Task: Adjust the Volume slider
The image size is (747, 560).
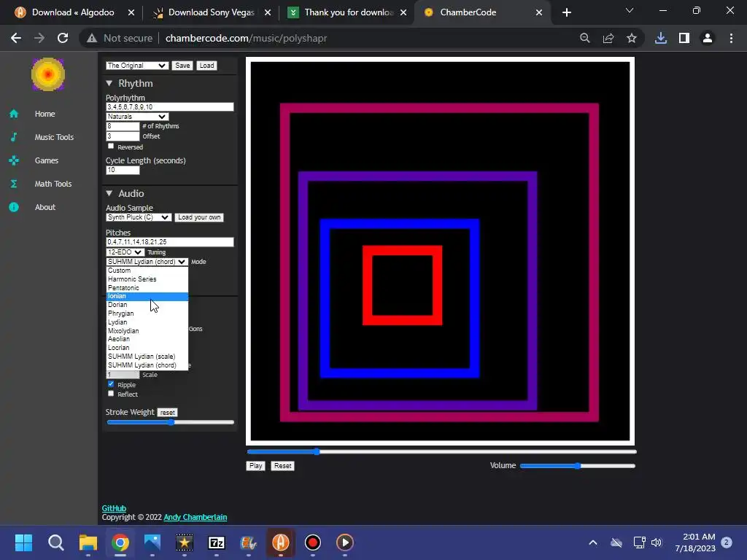Action: tap(578, 466)
